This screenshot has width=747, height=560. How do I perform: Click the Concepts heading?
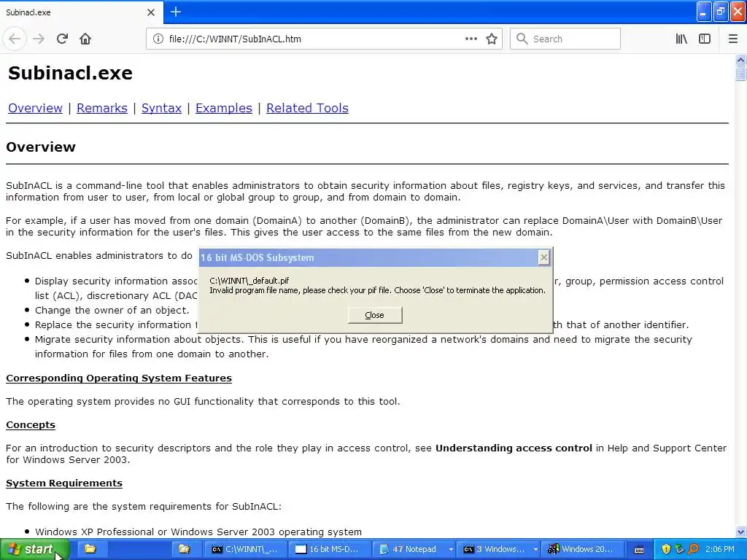(31, 425)
